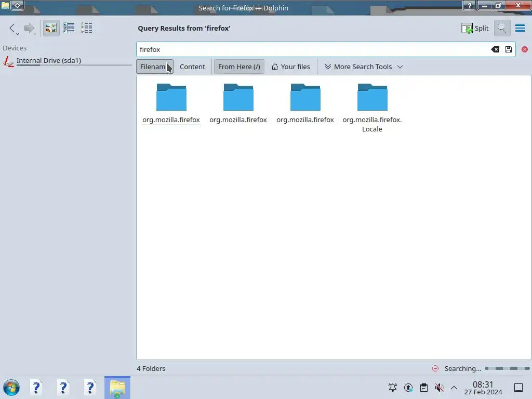This screenshot has width=532, height=399.
Task: Open clipboard icon in system tray
Action: (x=424, y=388)
